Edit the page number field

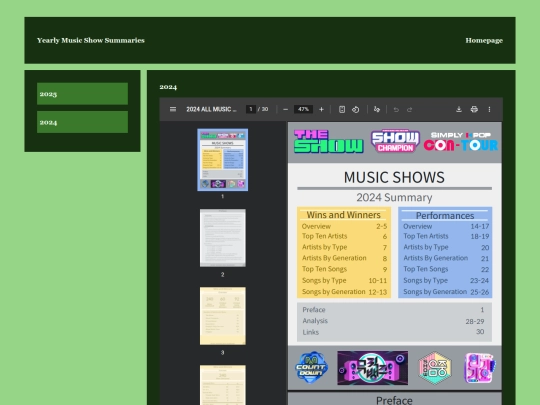(251, 109)
